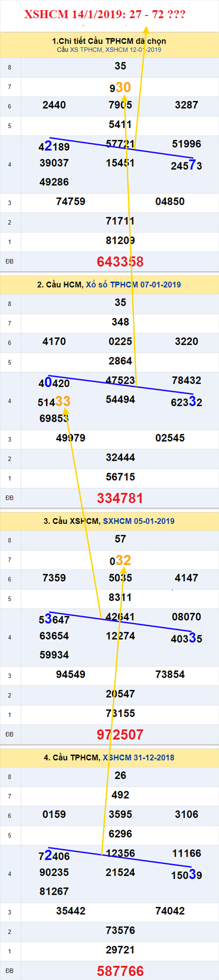Select the number 0159

pyautogui.click(x=54, y=815)
